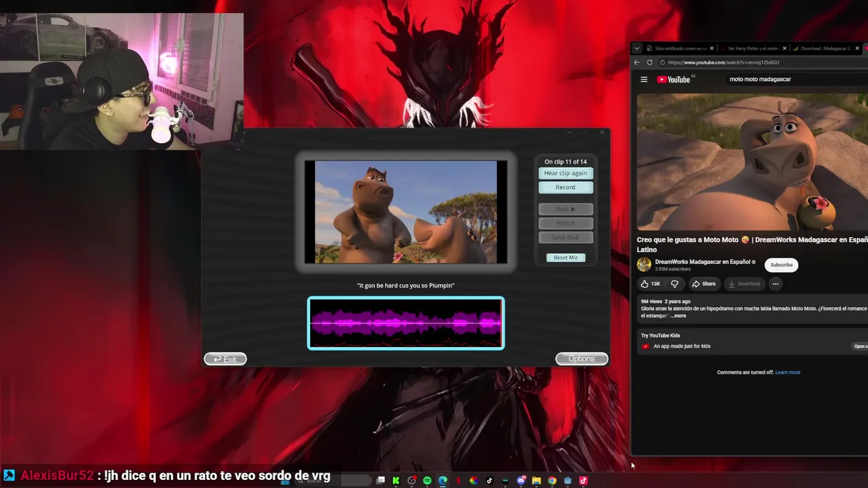This screenshot has height=488, width=868.
Task: Click the '9M views 2 years ago' text
Action: coord(666,302)
